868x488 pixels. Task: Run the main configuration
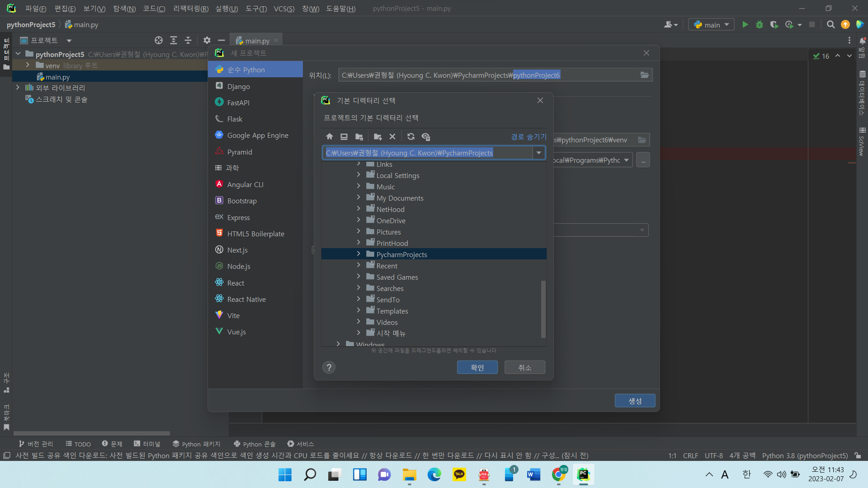click(x=745, y=24)
